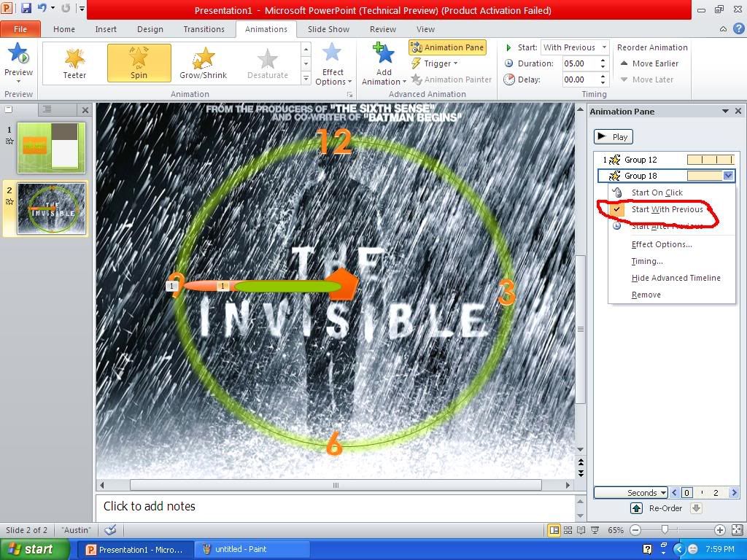Click the Presentation1 taskbar button
The height and width of the screenshot is (560, 747).
click(x=136, y=549)
